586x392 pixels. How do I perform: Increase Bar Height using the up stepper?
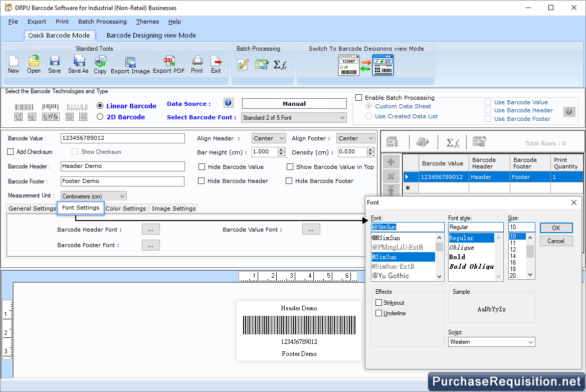[281, 149]
